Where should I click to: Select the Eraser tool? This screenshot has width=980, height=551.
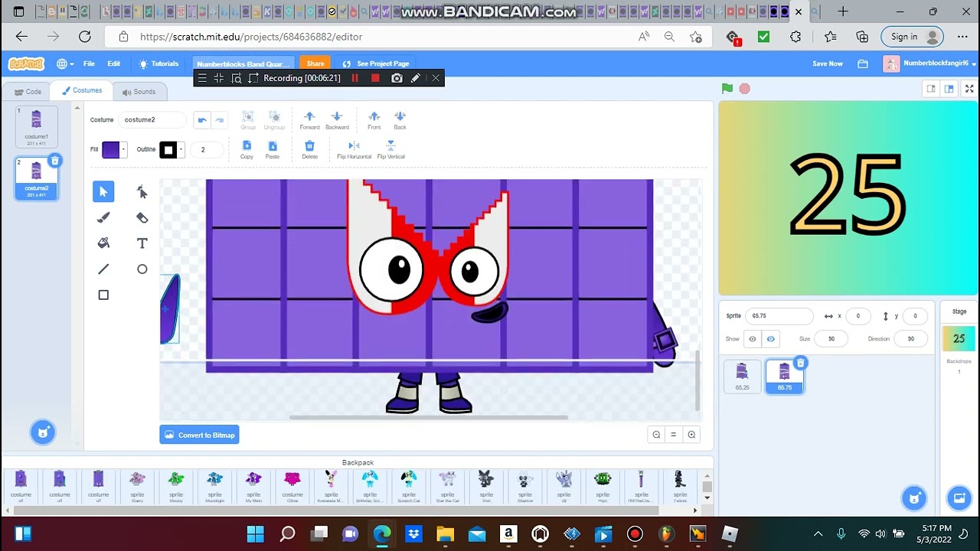click(142, 217)
